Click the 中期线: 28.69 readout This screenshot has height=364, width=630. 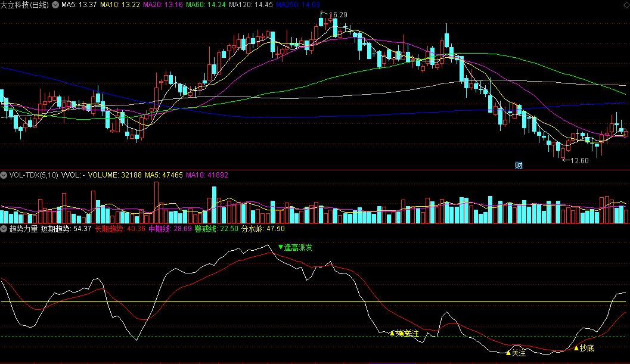click(x=170, y=229)
